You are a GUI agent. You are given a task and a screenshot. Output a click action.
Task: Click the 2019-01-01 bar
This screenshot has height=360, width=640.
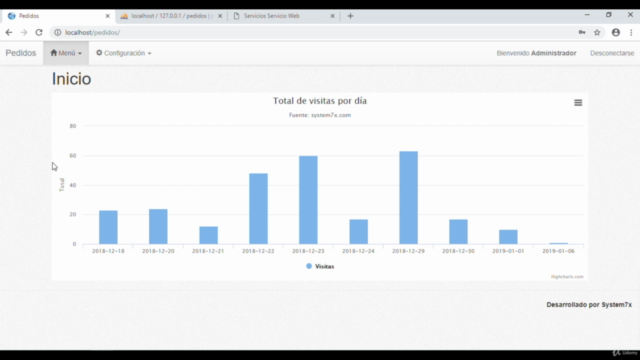(x=508, y=237)
